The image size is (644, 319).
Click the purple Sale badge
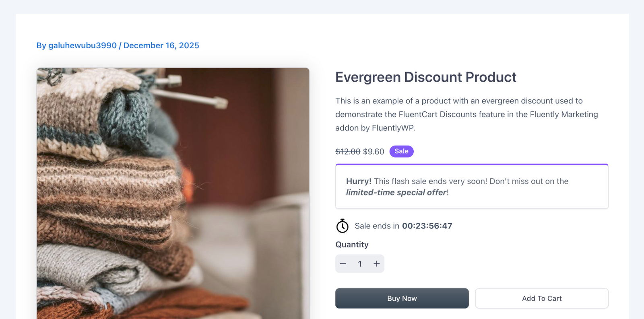(x=401, y=151)
